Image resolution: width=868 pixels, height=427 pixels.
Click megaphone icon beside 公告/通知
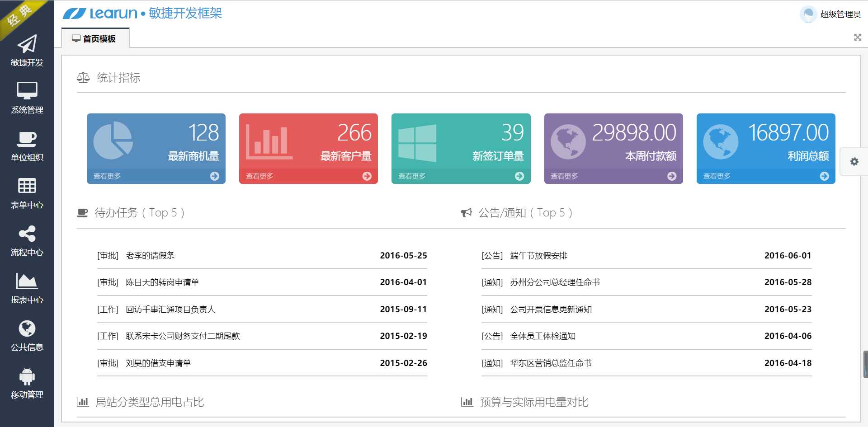[x=466, y=213]
